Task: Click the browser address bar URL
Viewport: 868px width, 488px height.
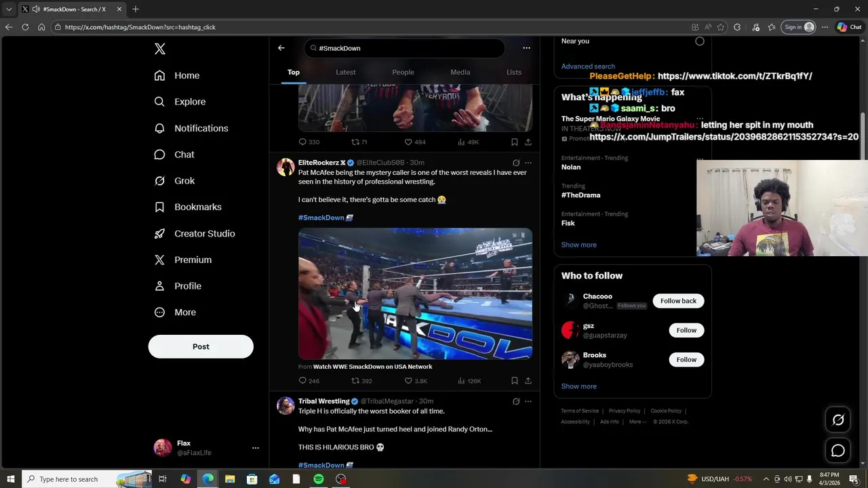Action: coord(140,27)
